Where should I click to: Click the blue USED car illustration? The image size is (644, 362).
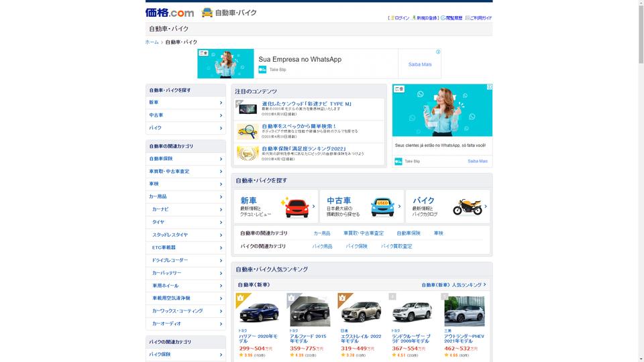[x=382, y=207]
